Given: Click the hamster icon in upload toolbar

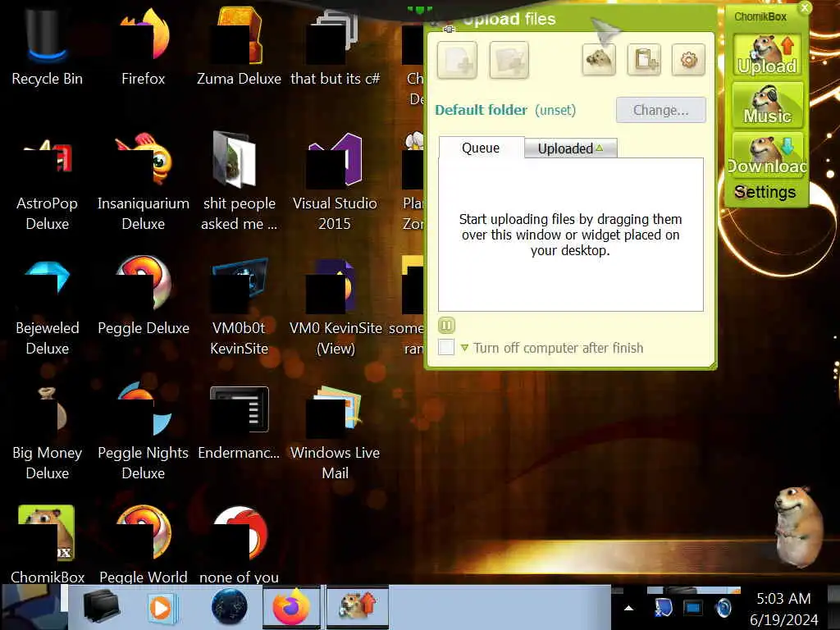Looking at the screenshot, I should point(598,59).
